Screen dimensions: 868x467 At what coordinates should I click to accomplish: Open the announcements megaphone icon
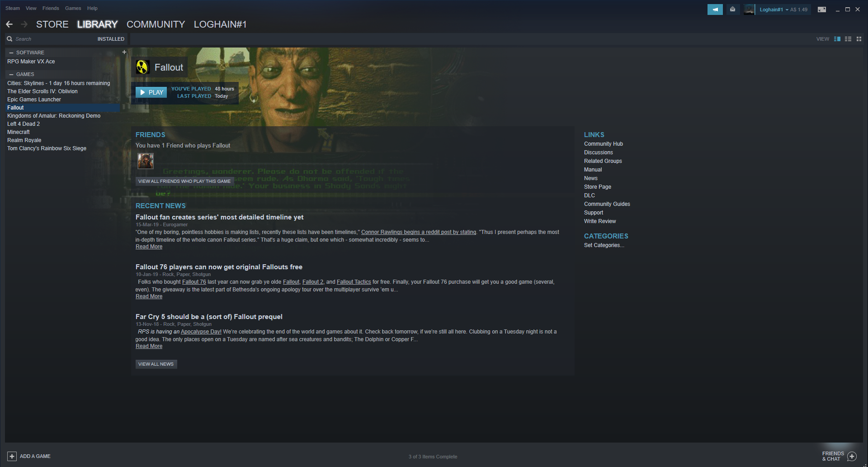click(715, 10)
